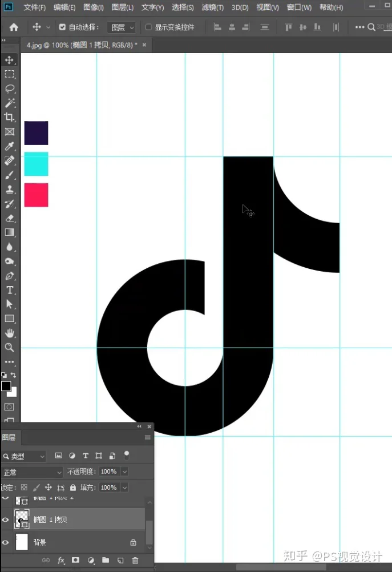Toggle shape layer filter in Layers panel

99,456
